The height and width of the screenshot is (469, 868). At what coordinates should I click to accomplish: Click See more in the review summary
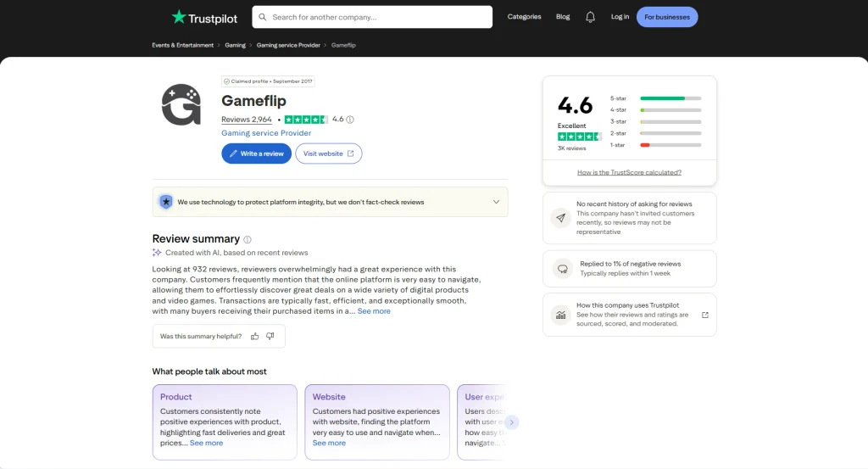click(374, 311)
